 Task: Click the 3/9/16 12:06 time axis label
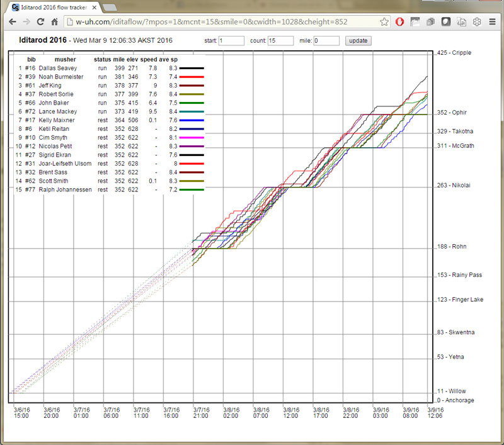(435, 413)
